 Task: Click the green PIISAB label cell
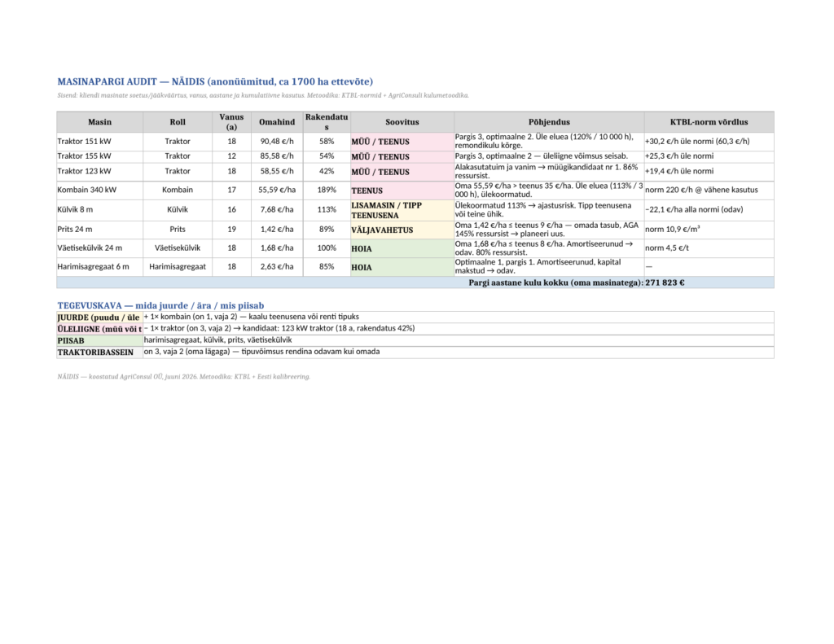click(100, 341)
